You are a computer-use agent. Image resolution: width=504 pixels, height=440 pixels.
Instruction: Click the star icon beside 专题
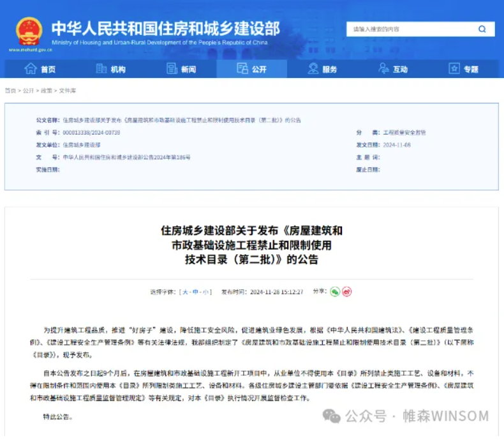(454, 69)
